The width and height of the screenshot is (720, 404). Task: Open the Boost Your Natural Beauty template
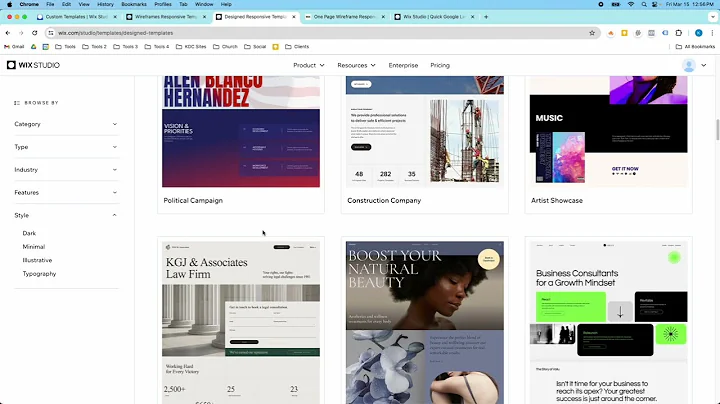point(425,322)
